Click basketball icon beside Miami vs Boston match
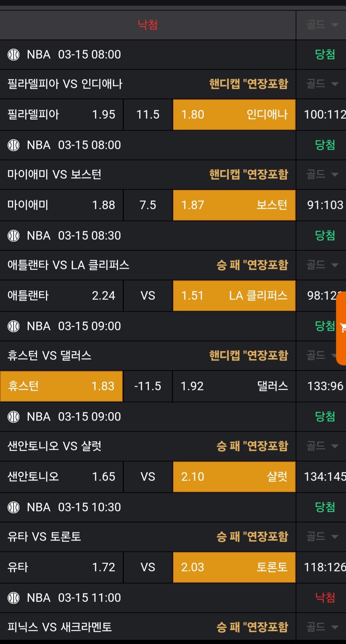The image size is (346, 644). (x=13, y=145)
